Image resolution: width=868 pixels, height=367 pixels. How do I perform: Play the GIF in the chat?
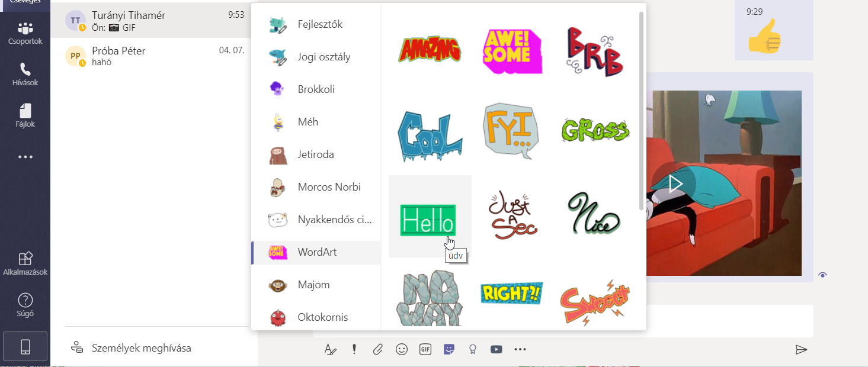674,184
